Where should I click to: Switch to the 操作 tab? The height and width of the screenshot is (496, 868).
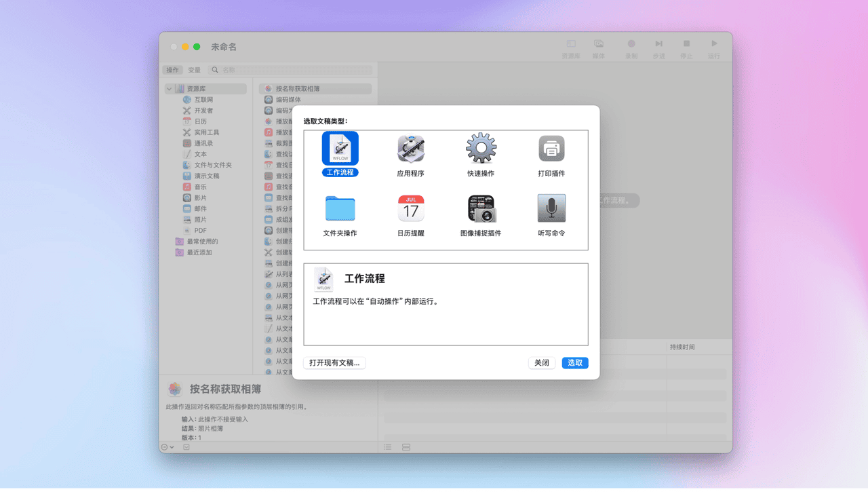pyautogui.click(x=173, y=70)
